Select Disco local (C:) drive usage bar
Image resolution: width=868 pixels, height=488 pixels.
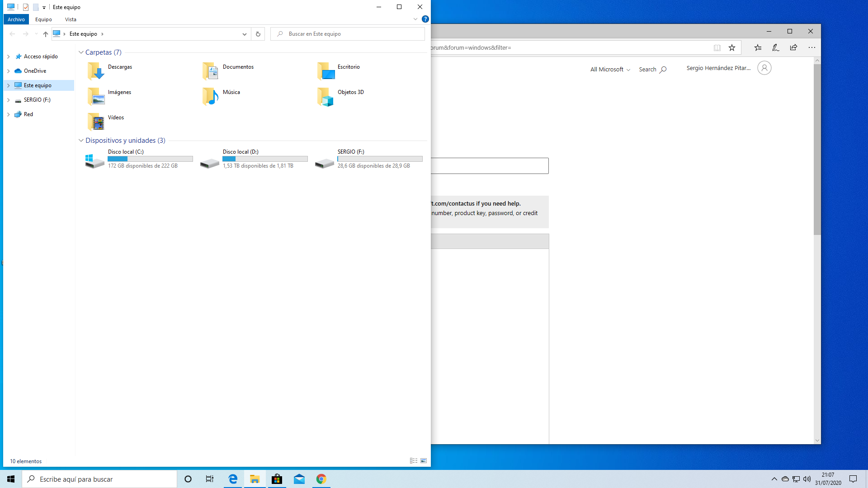[x=150, y=159]
